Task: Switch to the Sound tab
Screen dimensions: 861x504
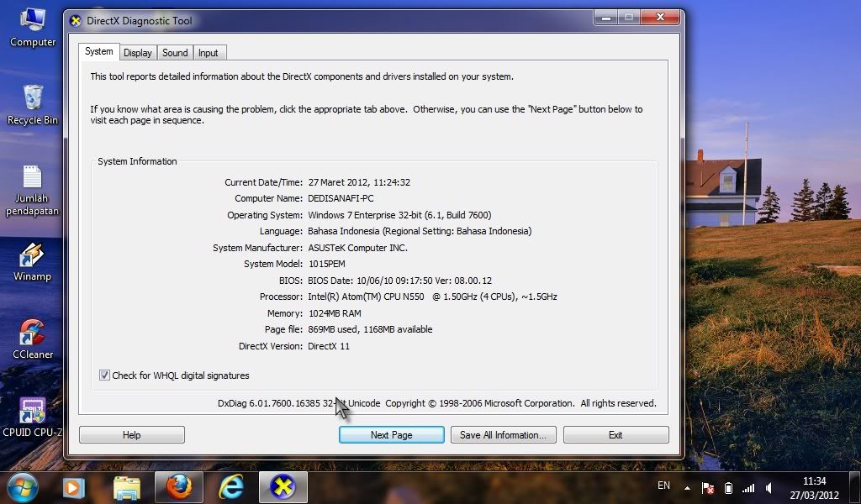Action: pyautogui.click(x=175, y=53)
